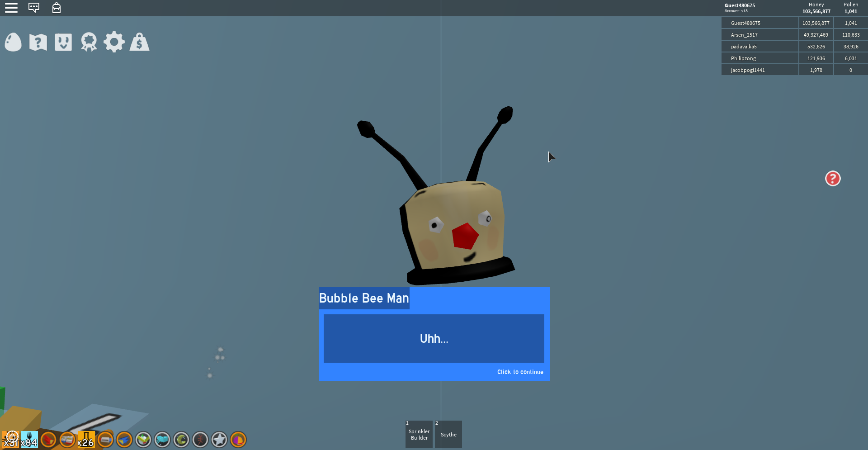Select jacobpogi1441 in the leaderboard

(x=748, y=70)
